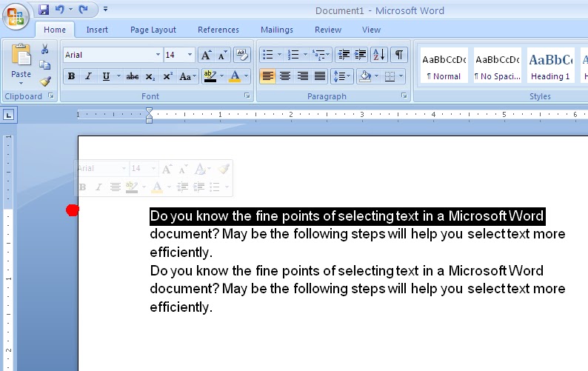The image size is (588, 371).
Task: Use Format Painter on mini toolbar
Action: tap(224, 168)
